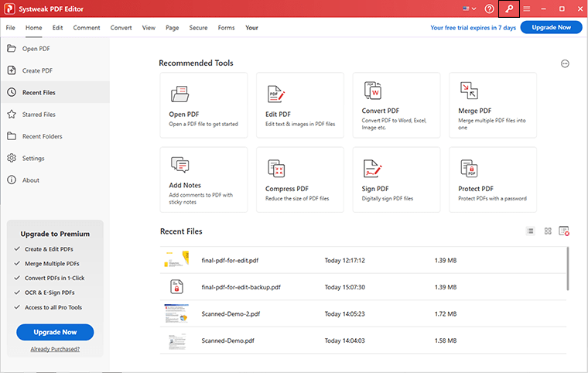Click the free trial expires notice
The width and height of the screenshot is (588, 373).
click(x=473, y=28)
